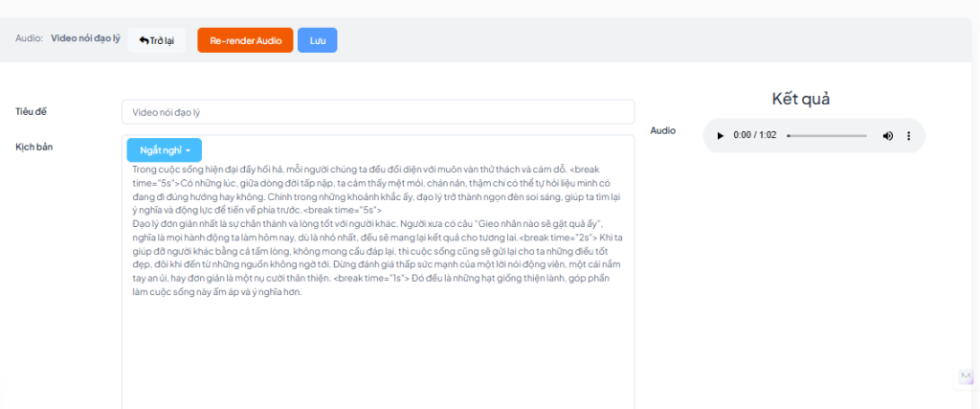Click the Video nói đạo lý breadcrumb title
This screenshot has height=409, width=980.
coord(85,39)
